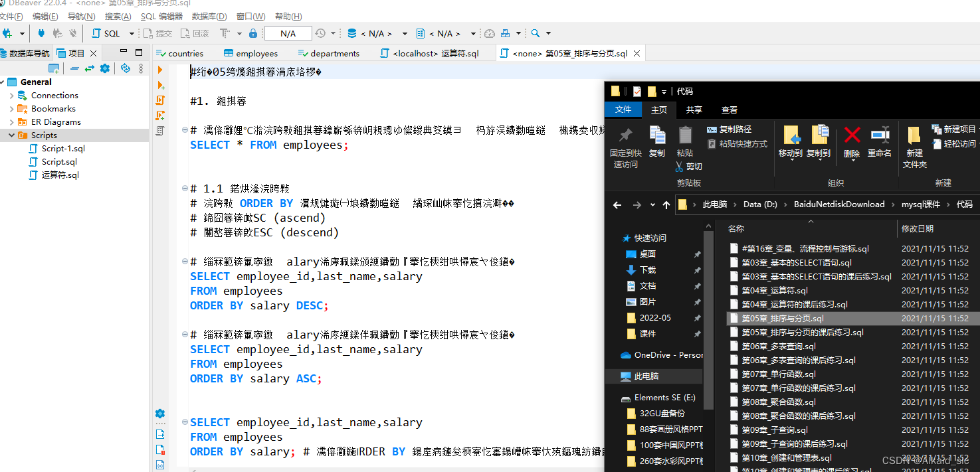
Task: Click the blue lock icon in toolbar
Action: coord(253,33)
